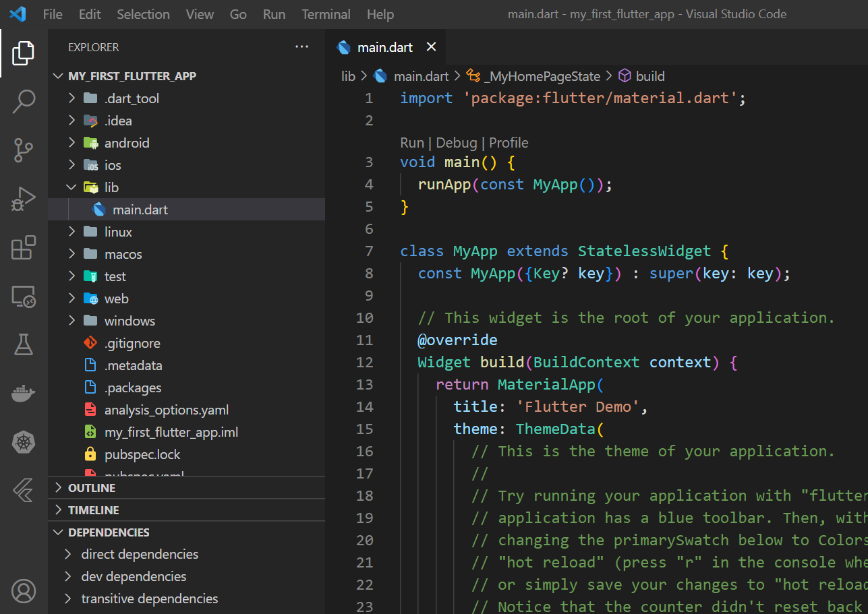The height and width of the screenshot is (614, 868).
Task: Click the ios folder icon
Action: point(90,165)
